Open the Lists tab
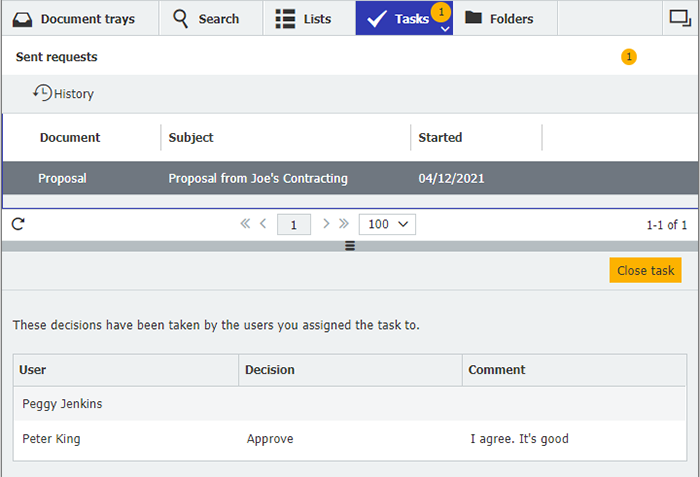Image resolution: width=700 pixels, height=477 pixels. tap(304, 18)
